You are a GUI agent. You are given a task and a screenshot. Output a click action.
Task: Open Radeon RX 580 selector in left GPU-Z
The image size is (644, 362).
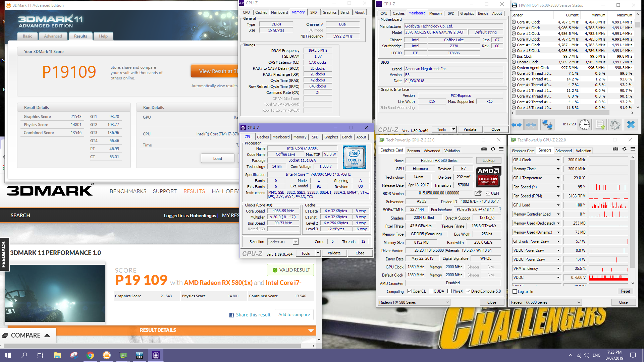[414, 302]
